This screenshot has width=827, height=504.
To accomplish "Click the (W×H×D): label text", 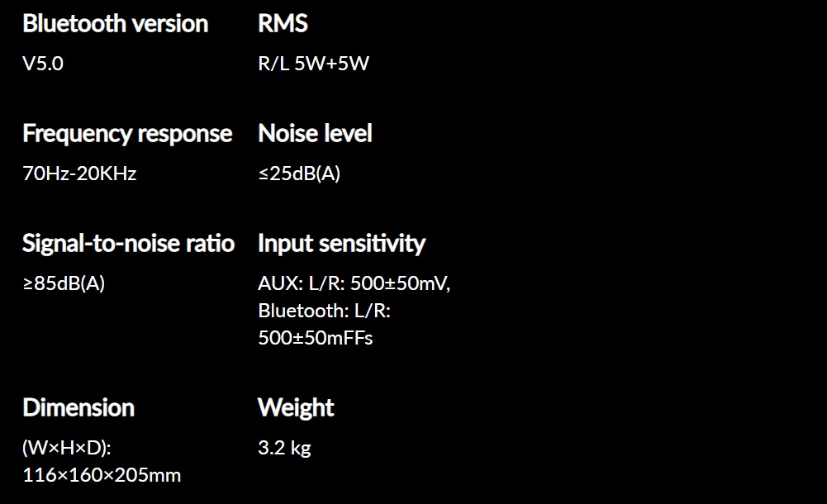I will click(x=67, y=448).
